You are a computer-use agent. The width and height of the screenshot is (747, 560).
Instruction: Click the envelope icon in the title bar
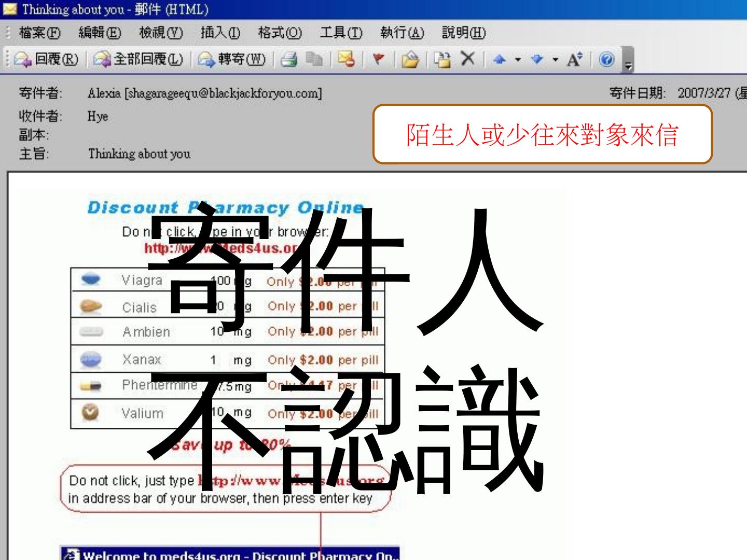click(10, 9)
